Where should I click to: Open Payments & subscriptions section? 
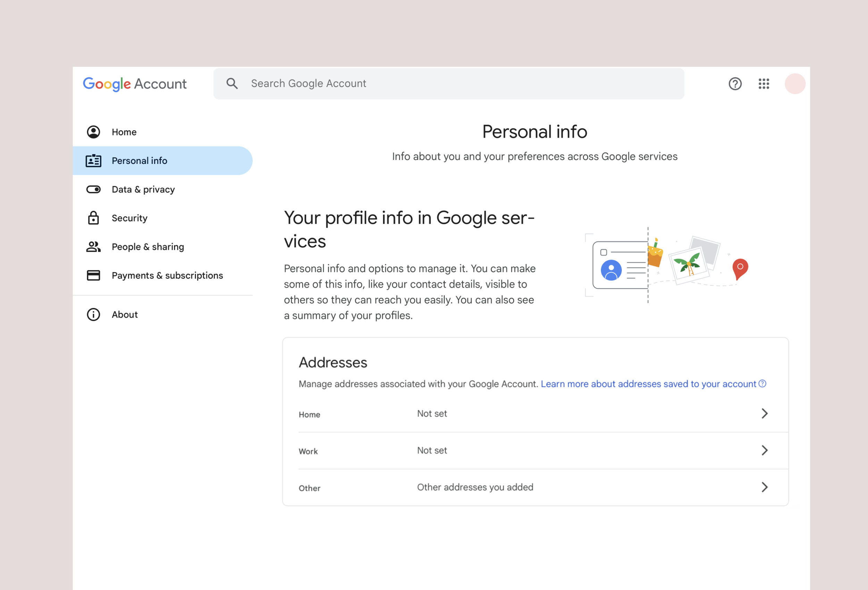(162, 275)
